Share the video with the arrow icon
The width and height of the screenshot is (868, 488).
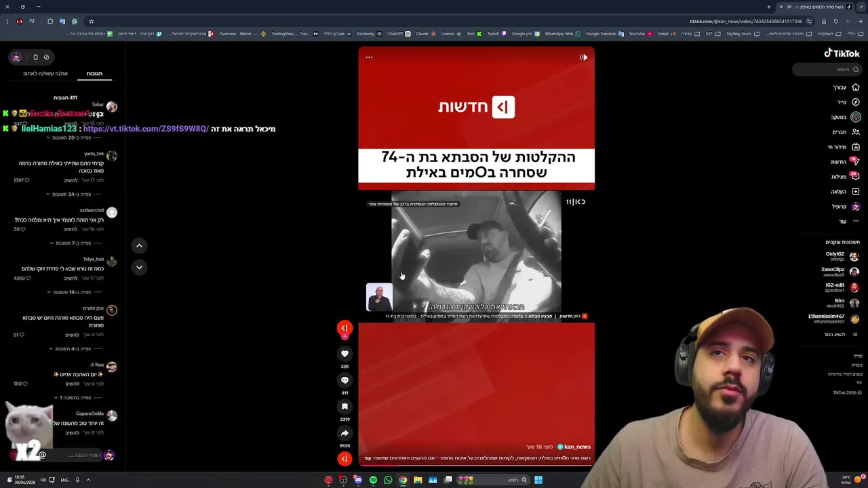pos(344,433)
